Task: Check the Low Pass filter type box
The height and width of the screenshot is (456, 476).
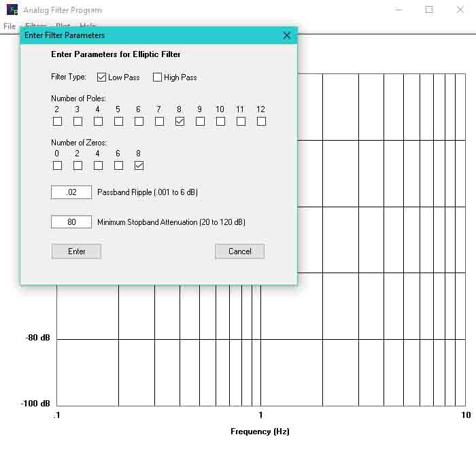Action: point(102,77)
